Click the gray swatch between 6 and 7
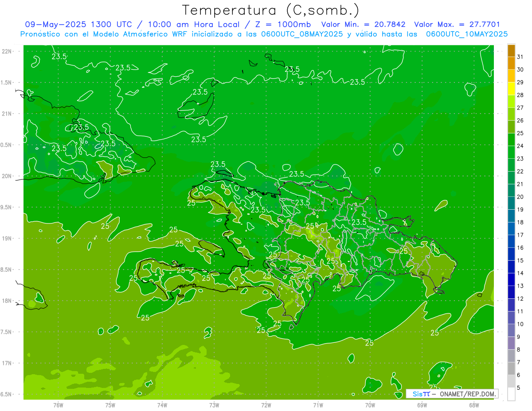This screenshot has width=532, height=411. click(x=511, y=368)
